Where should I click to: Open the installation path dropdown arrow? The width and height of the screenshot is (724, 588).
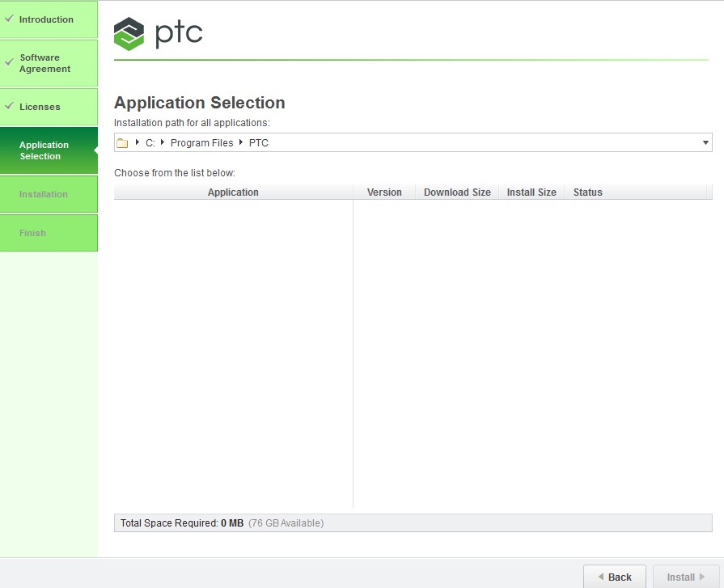click(x=705, y=142)
